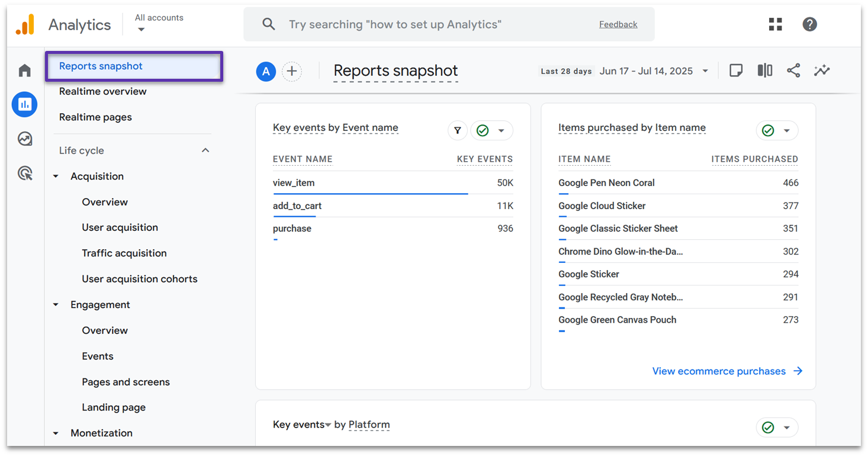
Task: Click the Jun 17 - Jul 14, 2025 date range
Action: click(x=646, y=71)
